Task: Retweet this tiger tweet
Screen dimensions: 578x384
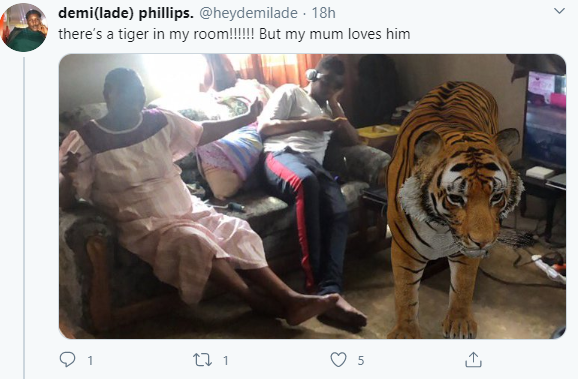Action: pos(202,360)
